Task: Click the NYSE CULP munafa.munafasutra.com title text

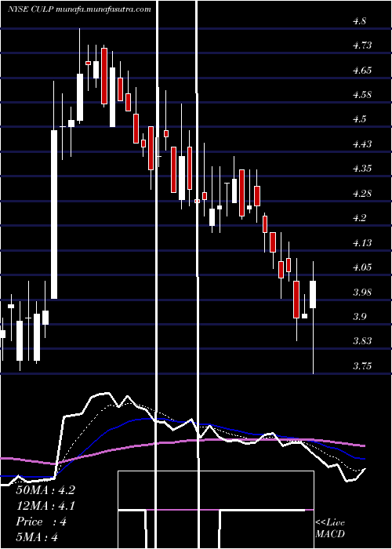Action: (x=79, y=9)
